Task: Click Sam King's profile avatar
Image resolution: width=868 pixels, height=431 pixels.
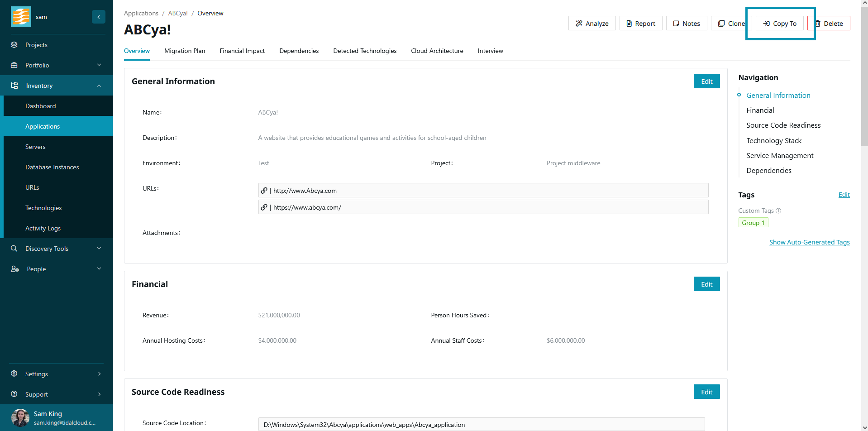Action: tap(20, 417)
